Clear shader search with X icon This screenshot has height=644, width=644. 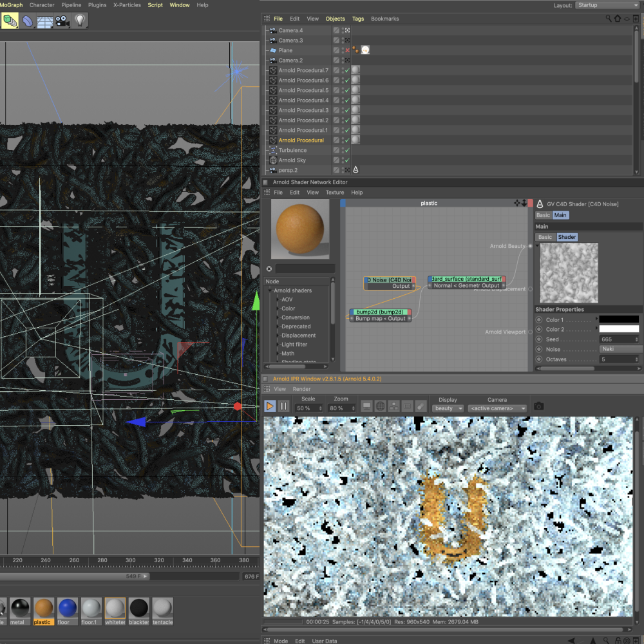[x=269, y=269]
